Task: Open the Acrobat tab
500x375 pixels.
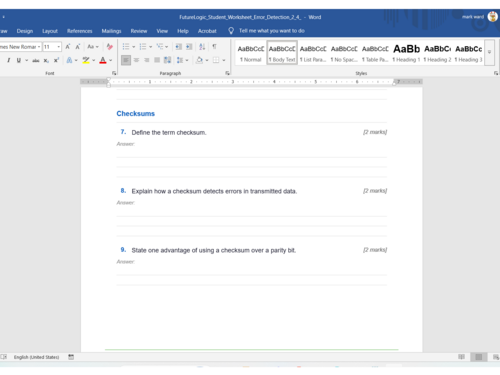Action: pos(207,31)
